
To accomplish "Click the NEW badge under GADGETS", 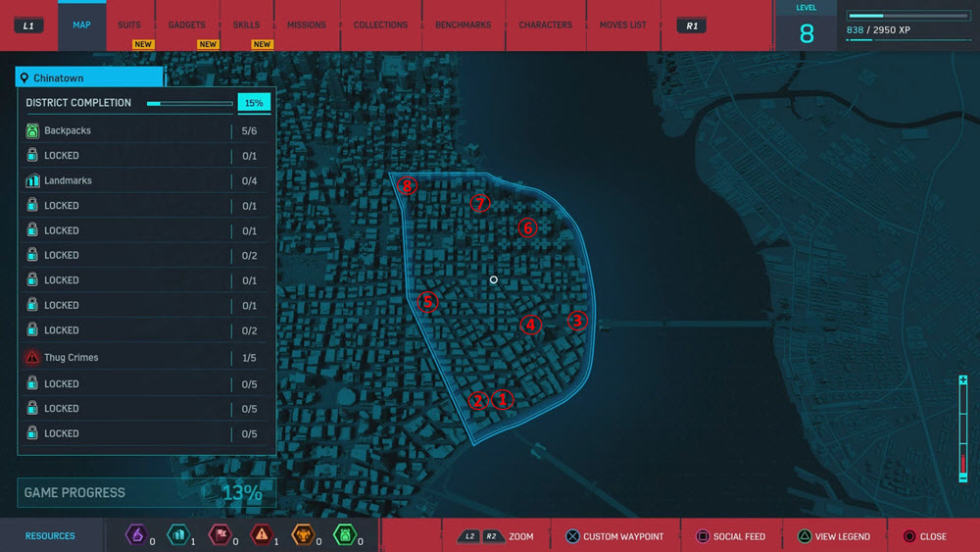I will click(208, 44).
